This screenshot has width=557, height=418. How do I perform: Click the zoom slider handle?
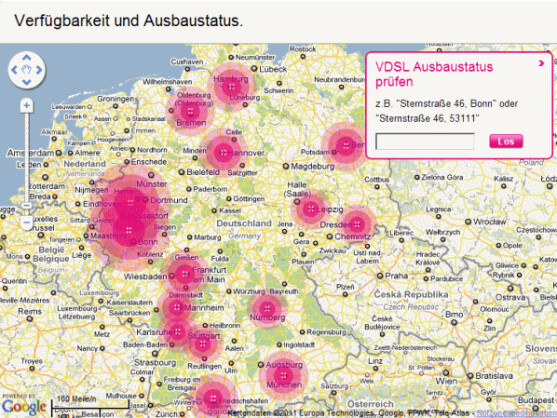[27, 206]
